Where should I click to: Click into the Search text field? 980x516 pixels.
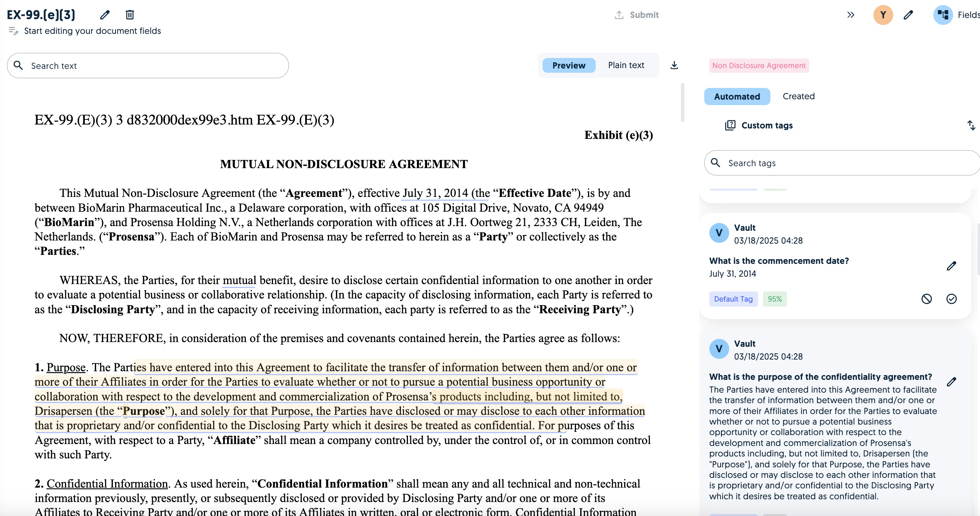[148, 65]
